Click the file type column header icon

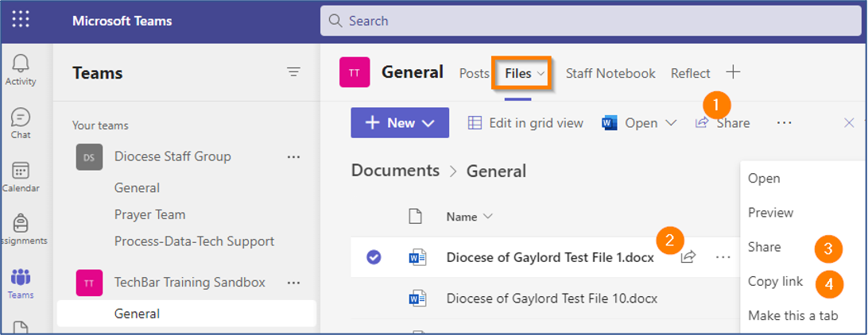[415, 217]
